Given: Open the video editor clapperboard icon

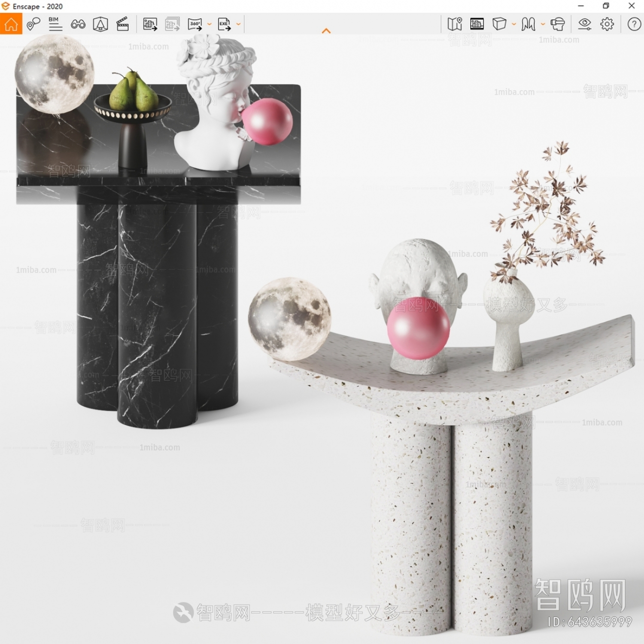Looking at the screenshot, I should coord(123,24).
